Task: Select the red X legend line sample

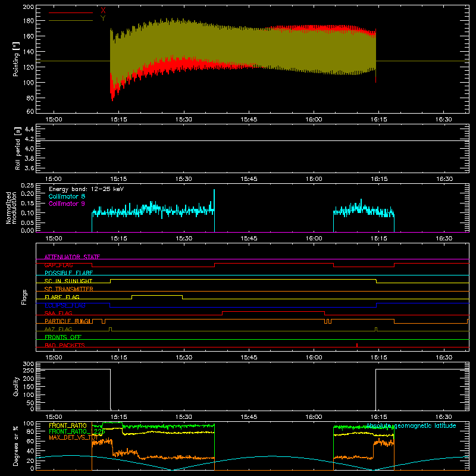Action: [71, 12]
